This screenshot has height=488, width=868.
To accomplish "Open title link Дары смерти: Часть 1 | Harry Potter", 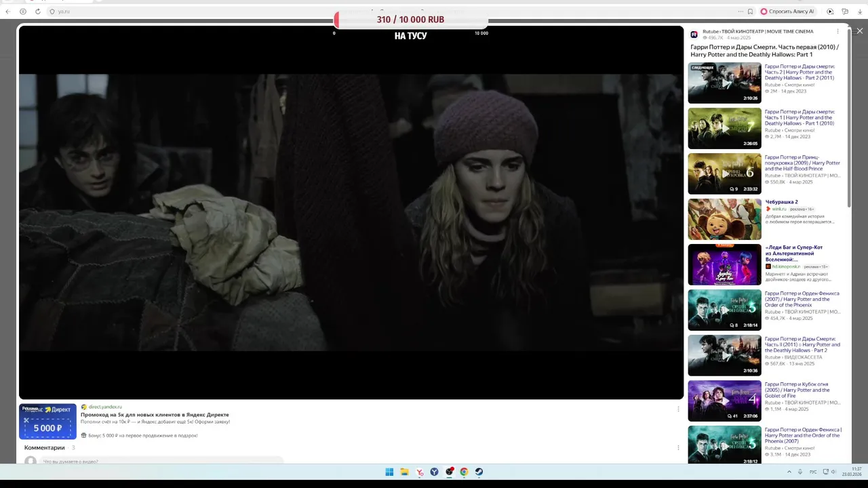I will coord(800,117).
